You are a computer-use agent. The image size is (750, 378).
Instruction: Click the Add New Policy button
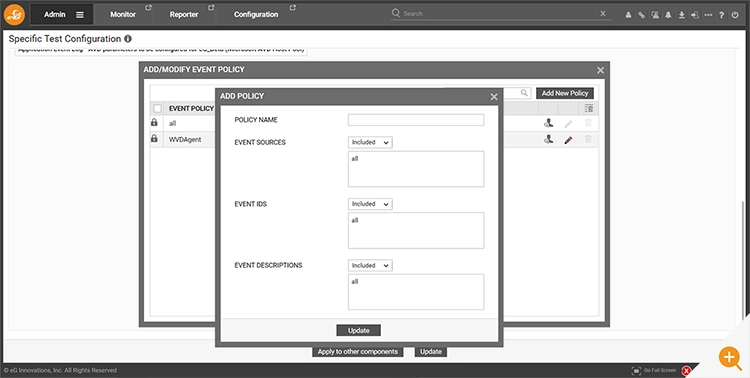(565, 93)
